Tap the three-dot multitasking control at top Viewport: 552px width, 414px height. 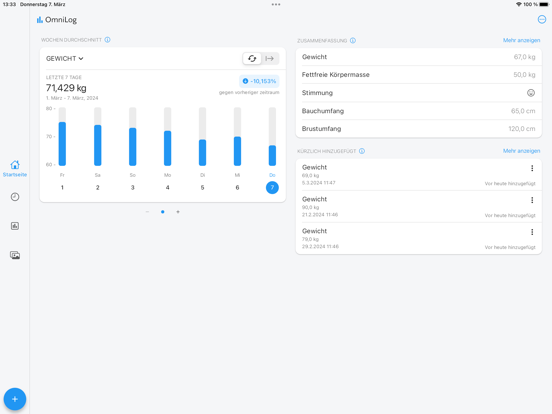(x=276, y=5)
